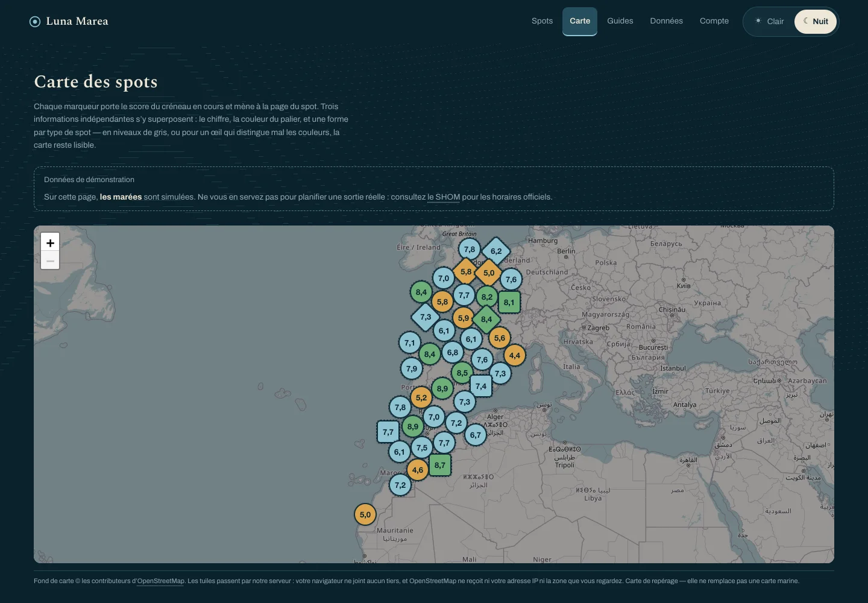Go to the Compte page

pyautogui.click(x=714, y=21)
